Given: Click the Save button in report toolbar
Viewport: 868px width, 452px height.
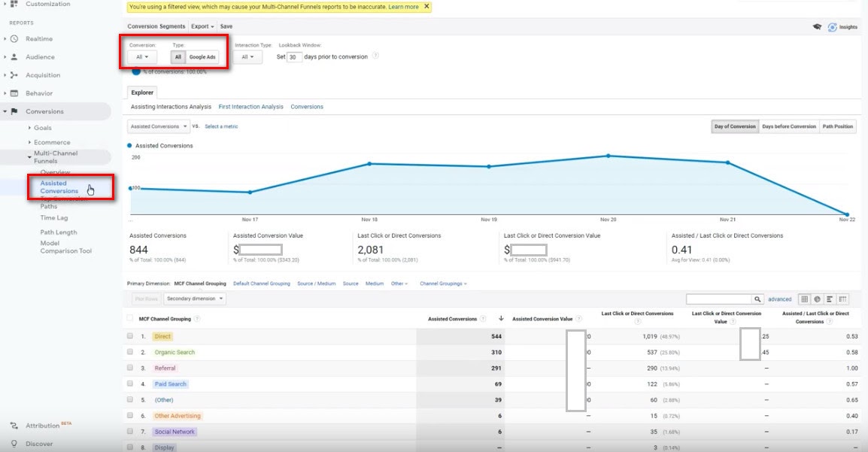Looking at the screenshot, I should click(226, 26).
